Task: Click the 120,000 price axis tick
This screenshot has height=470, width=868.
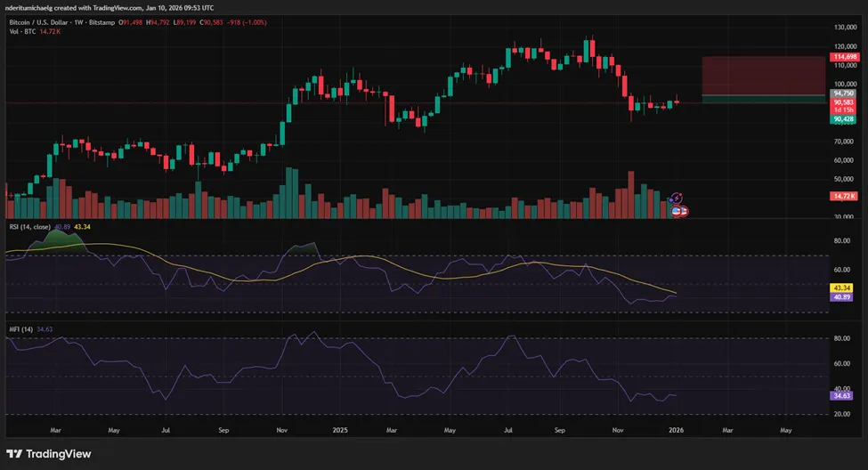Action: pos(846,46)
